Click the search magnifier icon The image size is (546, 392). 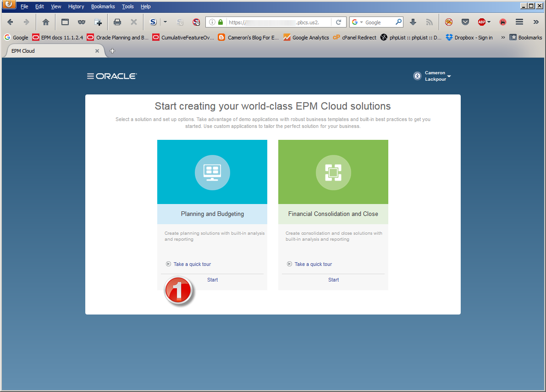pos(399,22)
